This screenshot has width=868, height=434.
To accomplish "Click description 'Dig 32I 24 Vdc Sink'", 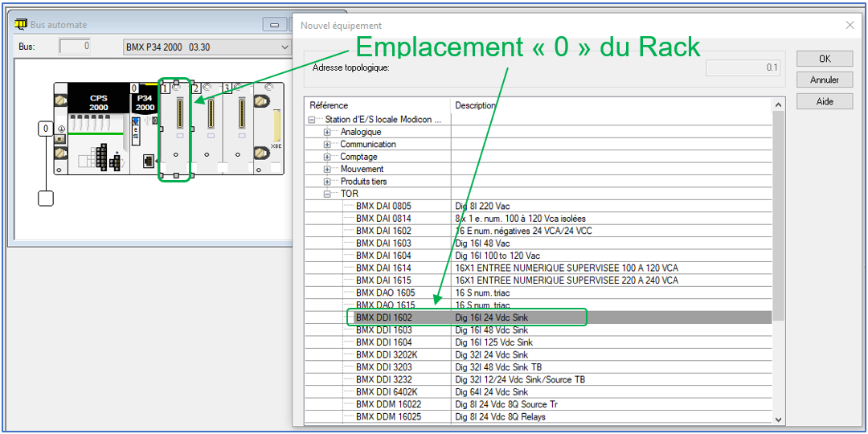I will coord(492,355).
